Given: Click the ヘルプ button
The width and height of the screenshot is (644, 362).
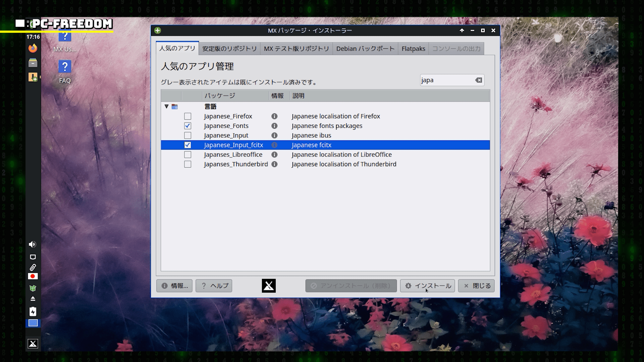Looking at the screenshot, I should tap(214, 286).
